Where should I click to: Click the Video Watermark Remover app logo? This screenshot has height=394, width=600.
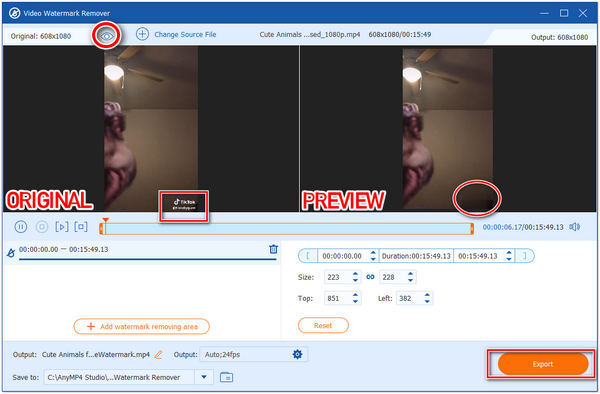click(x=15, y=13)
